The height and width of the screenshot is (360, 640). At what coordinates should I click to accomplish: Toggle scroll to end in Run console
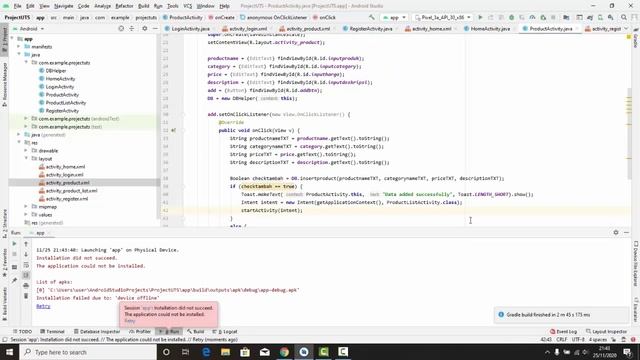click(26, 276)
